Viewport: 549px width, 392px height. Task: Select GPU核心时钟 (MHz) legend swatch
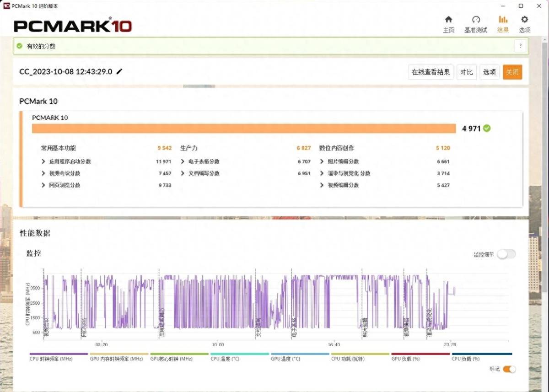(x=179, y=354)
